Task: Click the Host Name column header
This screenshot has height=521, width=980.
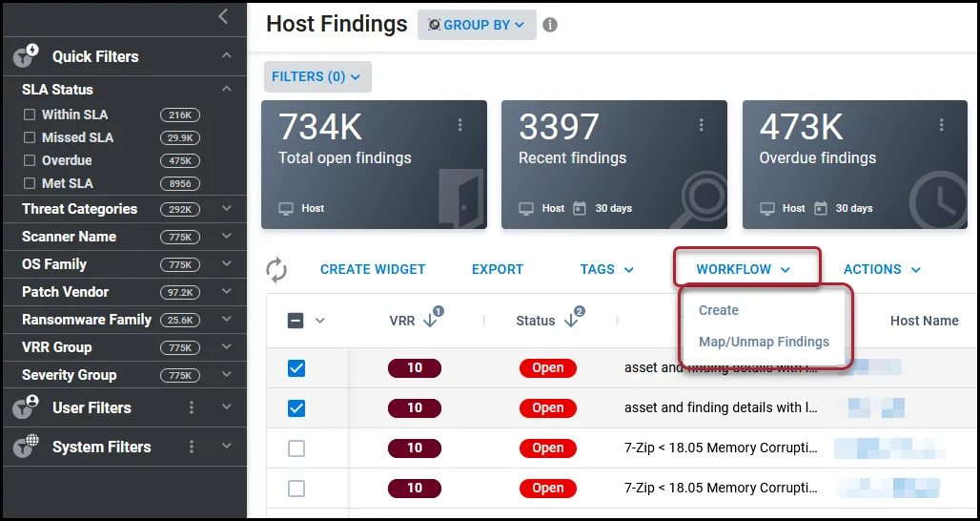Action: tap(924, 321)
